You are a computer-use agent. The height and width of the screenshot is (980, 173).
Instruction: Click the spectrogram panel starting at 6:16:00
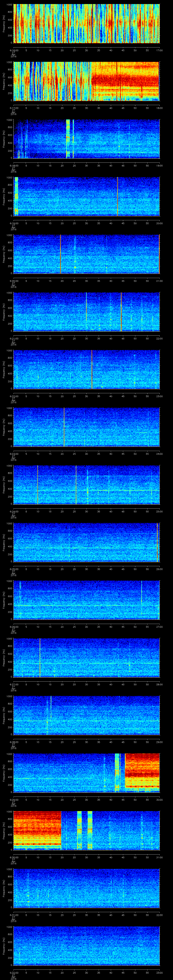86,24
